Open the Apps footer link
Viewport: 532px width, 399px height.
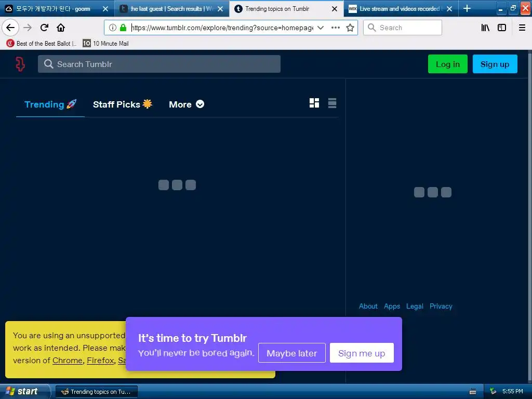click(x=392, y=306)
